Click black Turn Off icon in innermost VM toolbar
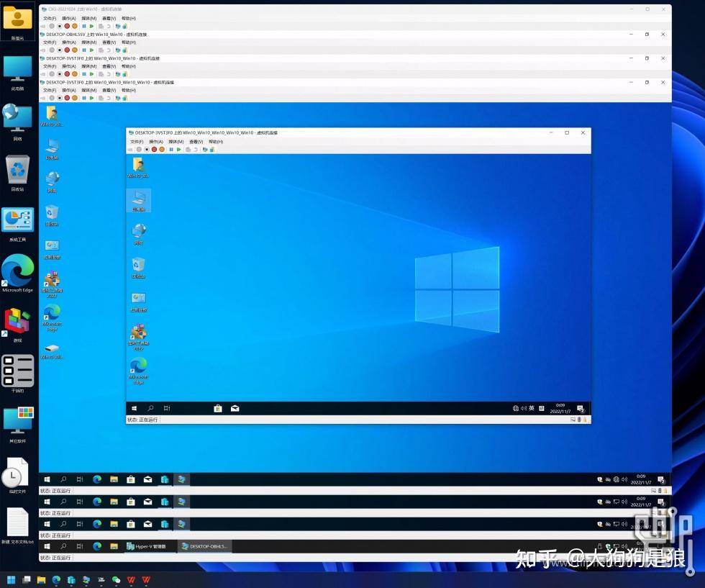 click(x=147, y=150)
